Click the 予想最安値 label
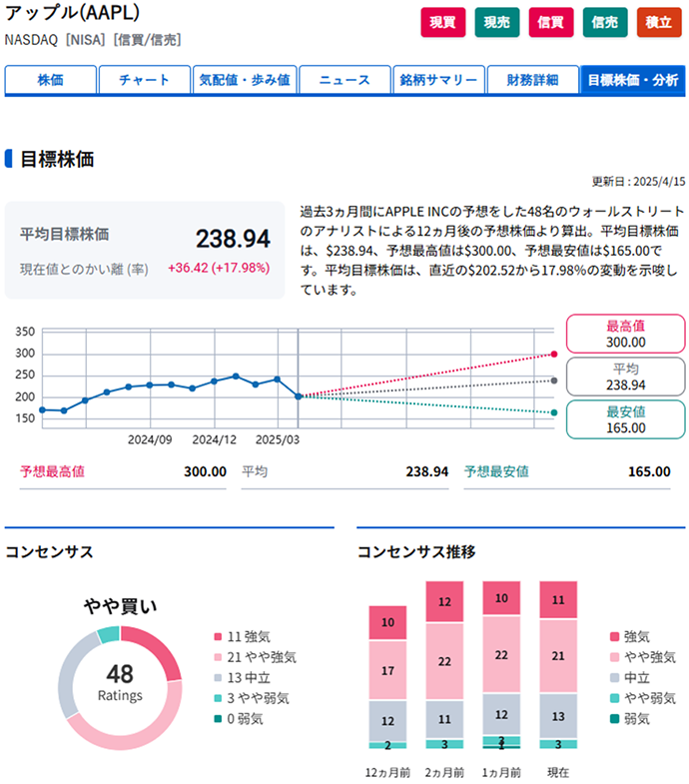The image size is (689, 784). [x=496, y=471]
